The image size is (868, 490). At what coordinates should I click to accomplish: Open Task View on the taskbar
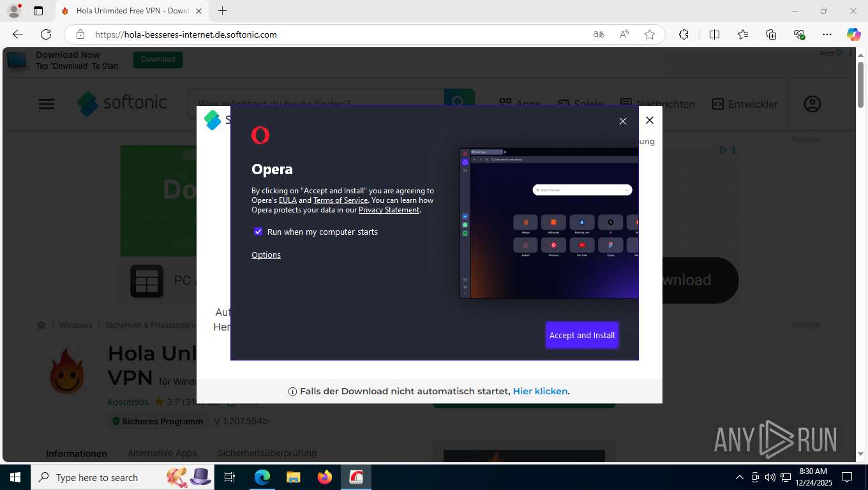point(230,477)
